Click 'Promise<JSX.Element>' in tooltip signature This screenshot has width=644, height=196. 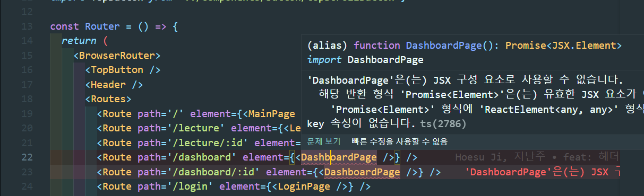563,46
